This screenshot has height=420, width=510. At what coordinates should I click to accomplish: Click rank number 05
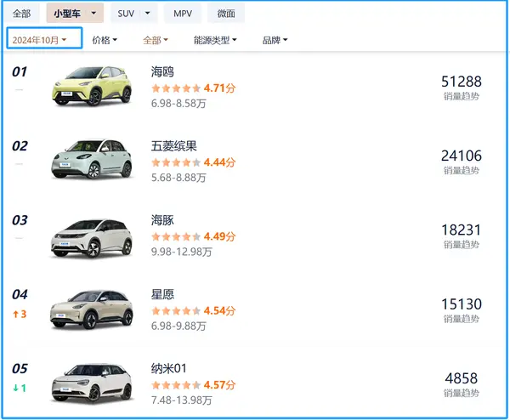20,369
